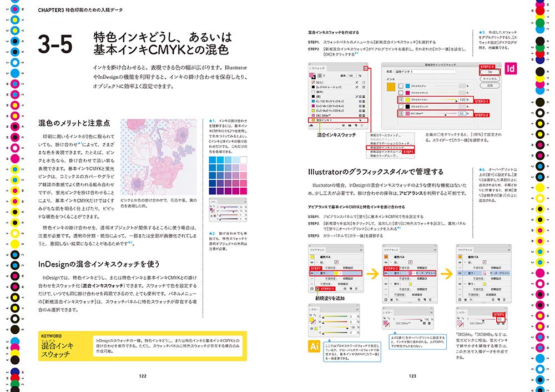Select C=100 M=0 Y=0 K=0 swatch row

[338, 101]
